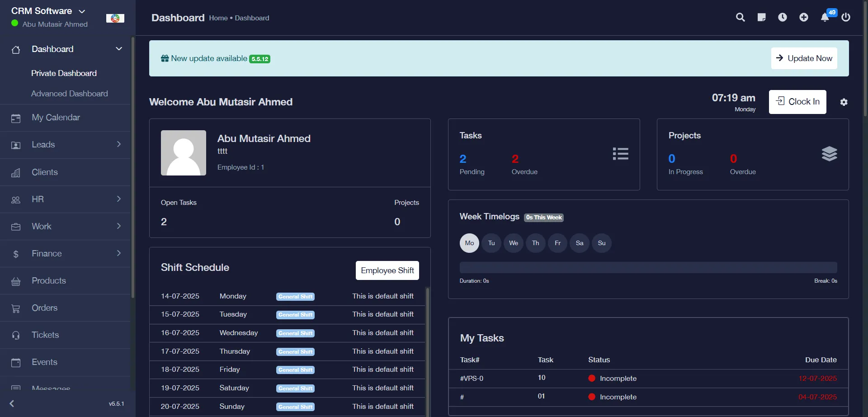
Task: Select Tu day in Week Timelogs
Action: pyautogui.click(x=491, y=243)
